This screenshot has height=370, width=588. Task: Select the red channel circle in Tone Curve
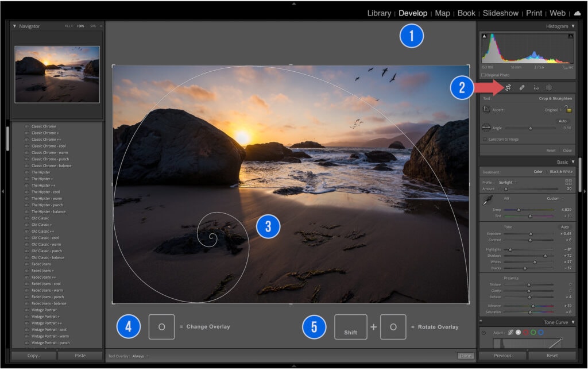click(526, 333)
